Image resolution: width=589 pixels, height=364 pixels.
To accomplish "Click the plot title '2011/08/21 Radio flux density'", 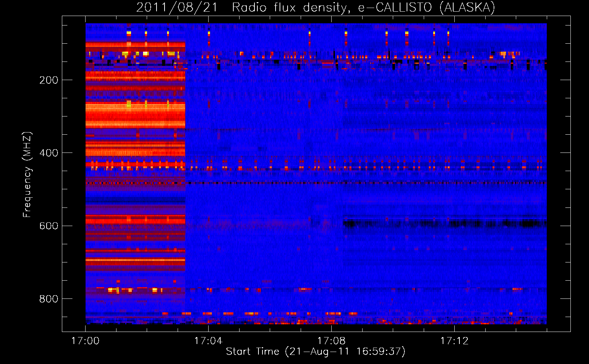I will [316, 8].
